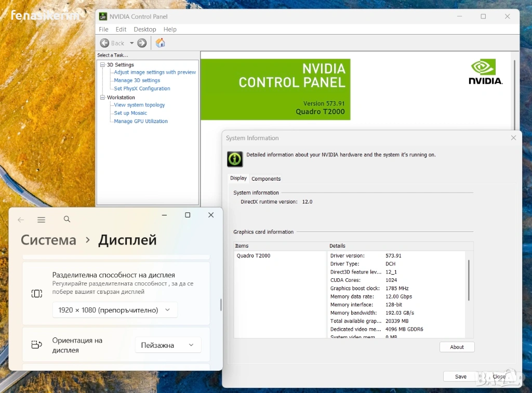Screen dimensions: 532x393
Task: Click the Back arrow icon in toolbar
Action: click(x=105, y=43)
